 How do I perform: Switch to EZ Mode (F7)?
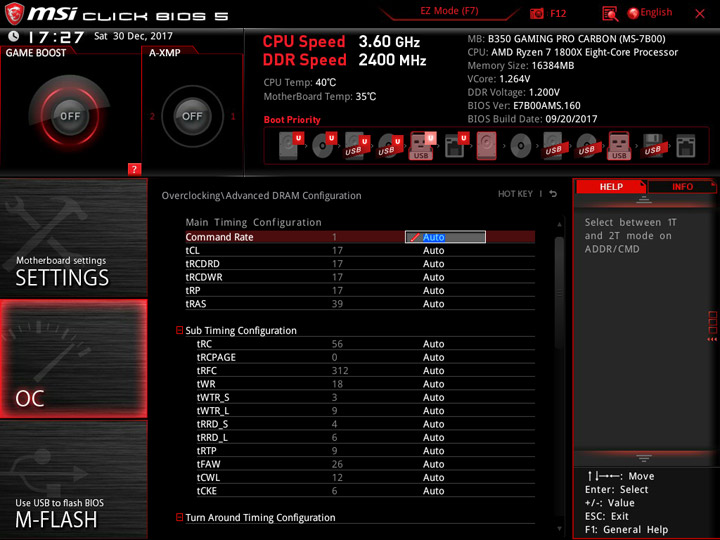click(x=449, y=11)
